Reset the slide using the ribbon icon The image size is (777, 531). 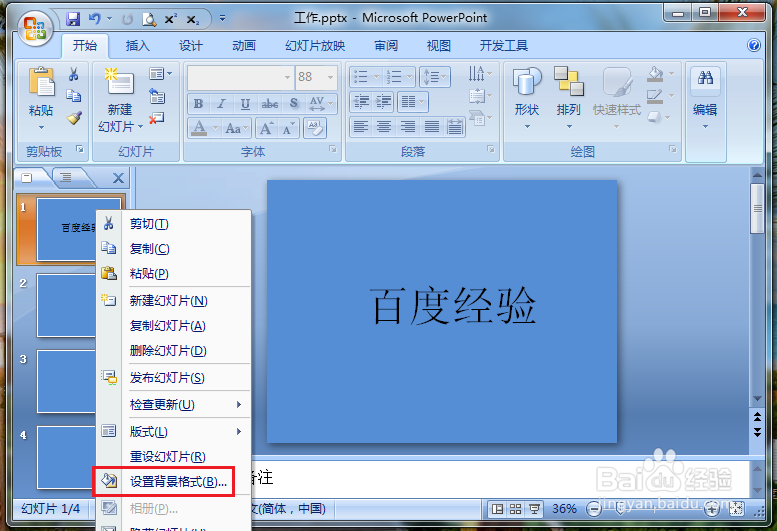(x=157, y=95)
